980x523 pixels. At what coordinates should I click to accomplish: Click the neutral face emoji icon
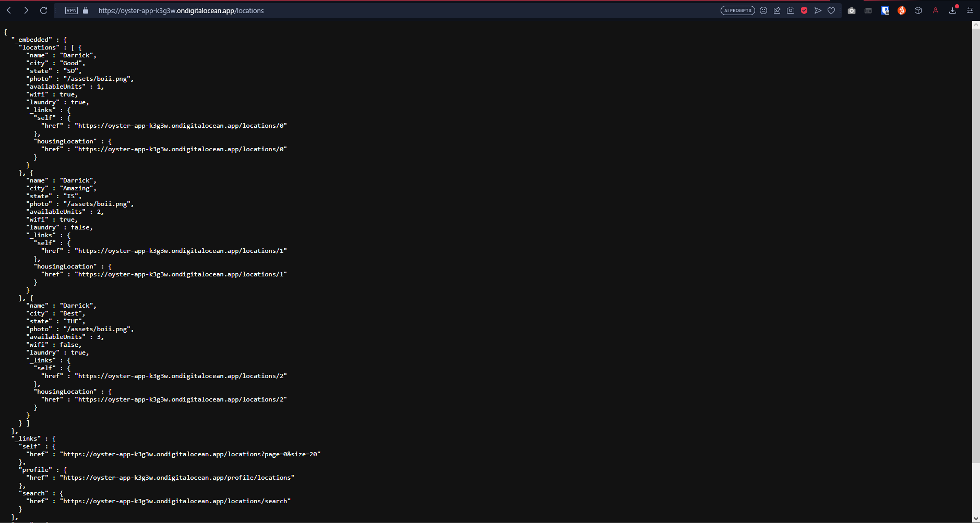tap(763, 10)
